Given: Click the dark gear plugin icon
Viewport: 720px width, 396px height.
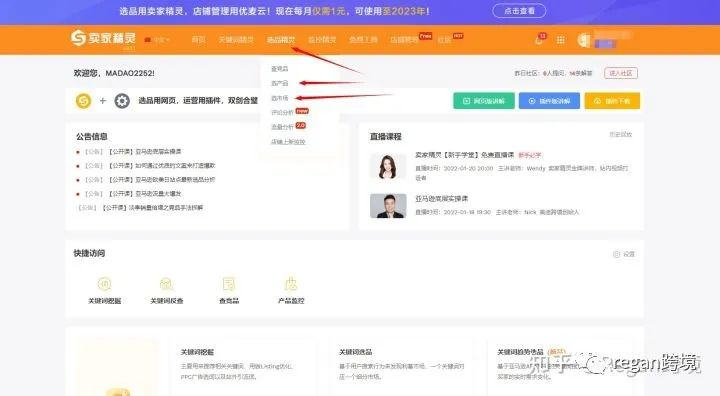Looking at the screenshot, I should point(122,101).
